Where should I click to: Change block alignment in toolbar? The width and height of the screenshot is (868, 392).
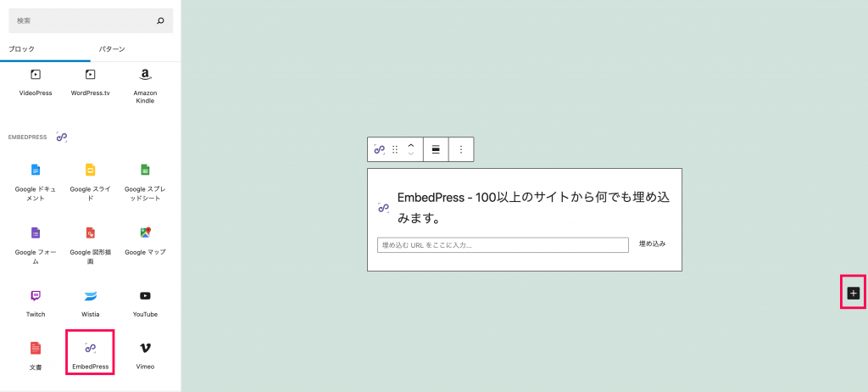coord(436,149)
